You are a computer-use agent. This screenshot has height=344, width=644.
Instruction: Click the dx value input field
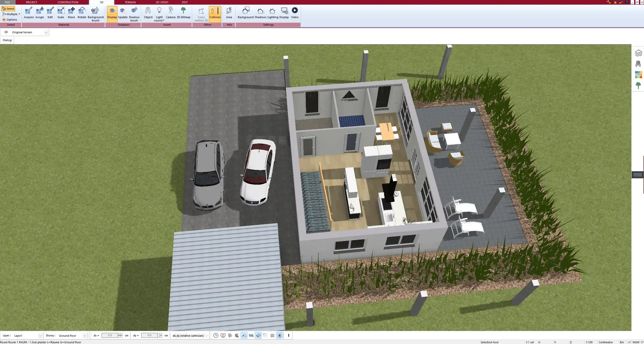tap(110, 335)
